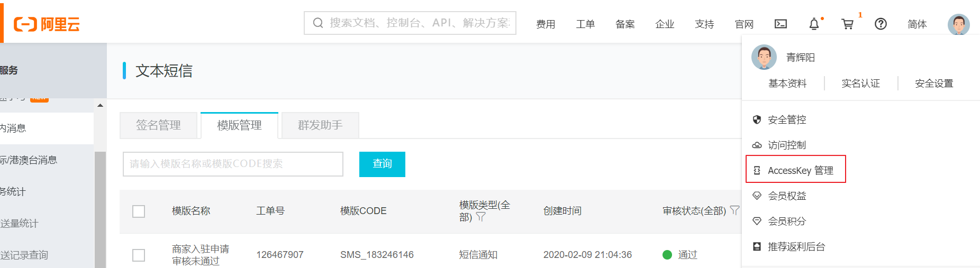Click the help question mark icon
Viewport: 980px width, 268px height.
881,24
